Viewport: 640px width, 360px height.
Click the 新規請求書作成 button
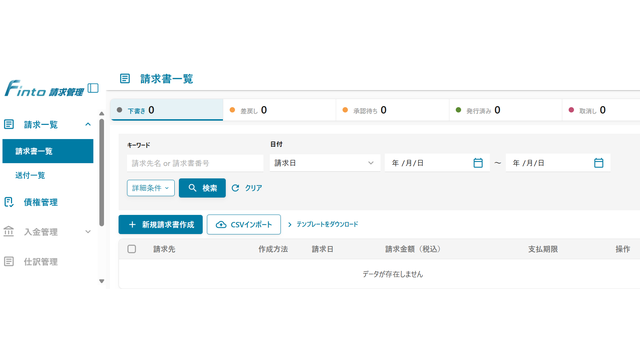click(x=160, y=224)
